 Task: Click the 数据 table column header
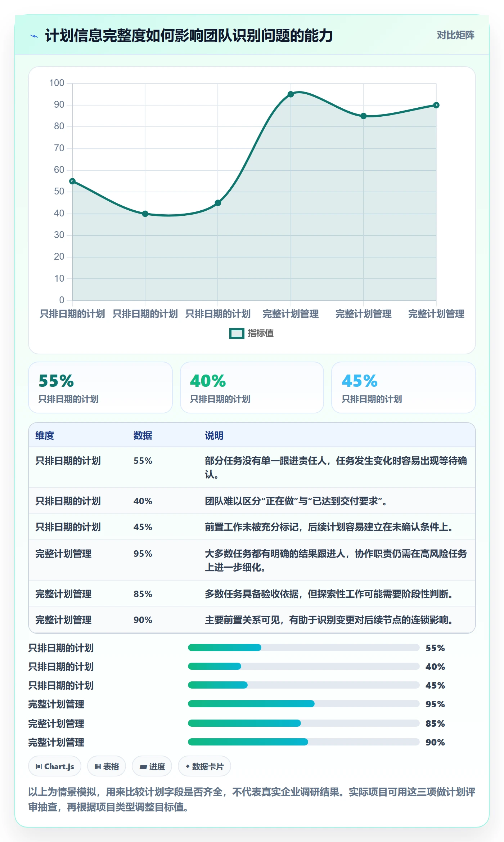coord(143,435)
